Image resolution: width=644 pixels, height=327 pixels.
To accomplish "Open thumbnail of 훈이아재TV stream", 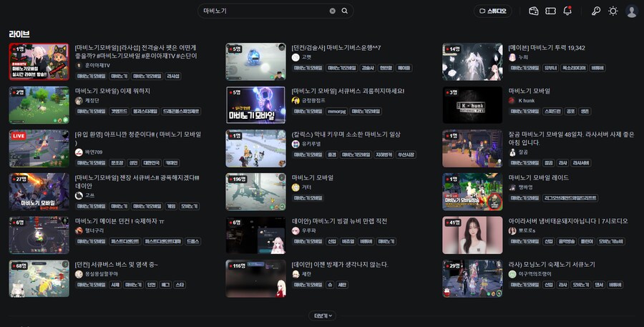I will [39, 62].
